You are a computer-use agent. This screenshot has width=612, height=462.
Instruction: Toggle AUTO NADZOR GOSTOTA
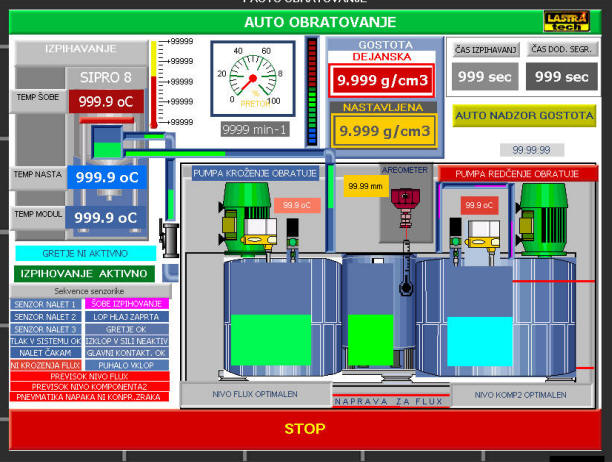tap(525, 116)
